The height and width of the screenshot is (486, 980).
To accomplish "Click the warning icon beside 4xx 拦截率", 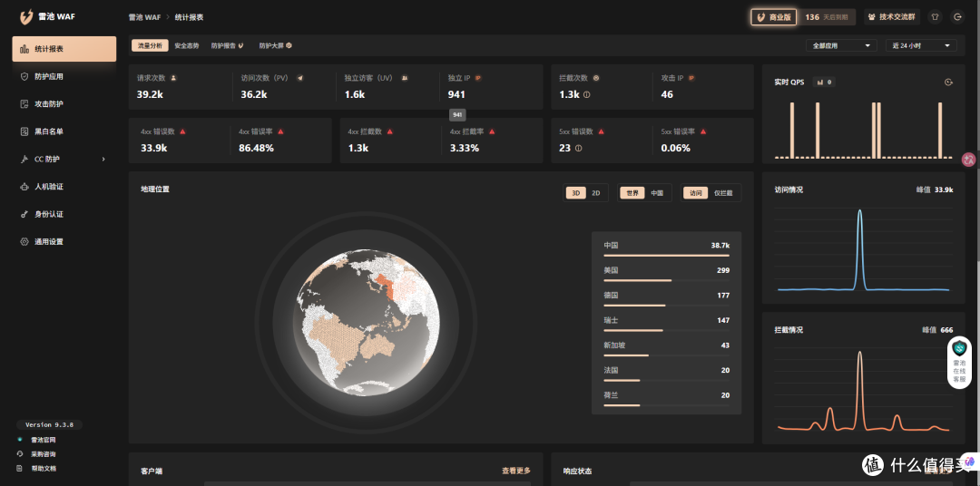I will [492, 131].
